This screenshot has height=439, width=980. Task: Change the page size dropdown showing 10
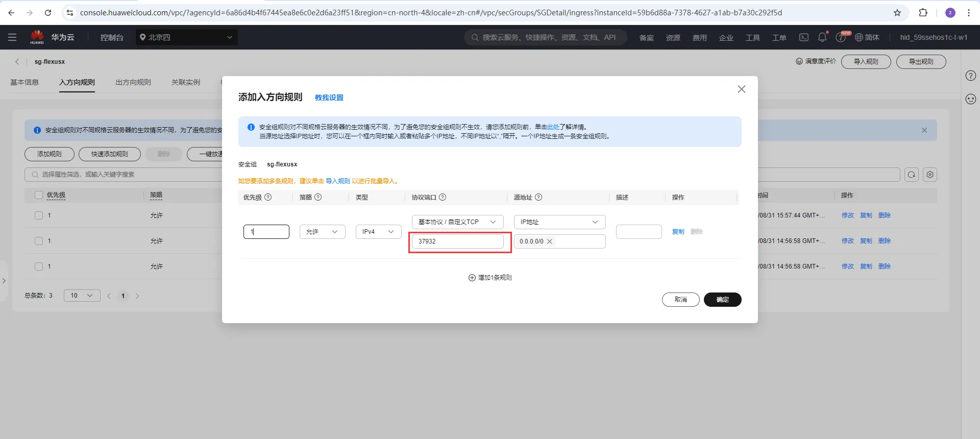[82, 296]
